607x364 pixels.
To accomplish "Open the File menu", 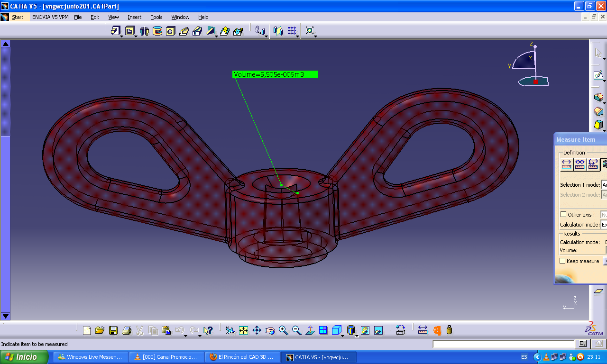I will click(78, 17).
